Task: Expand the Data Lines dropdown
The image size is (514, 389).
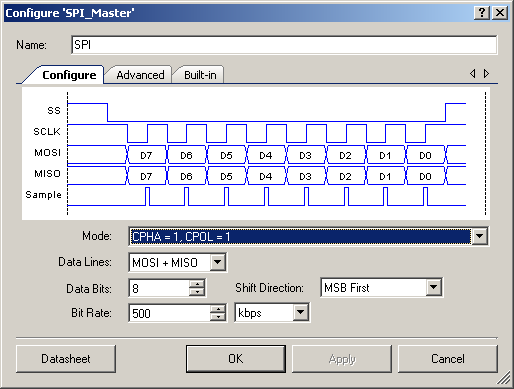Action: pos(218,262)
